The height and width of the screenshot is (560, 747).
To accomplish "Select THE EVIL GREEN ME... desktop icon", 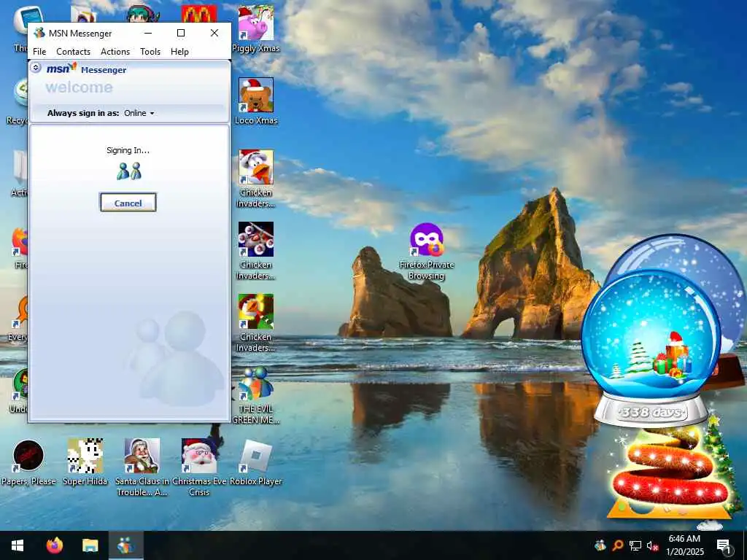I will point(256,395).
